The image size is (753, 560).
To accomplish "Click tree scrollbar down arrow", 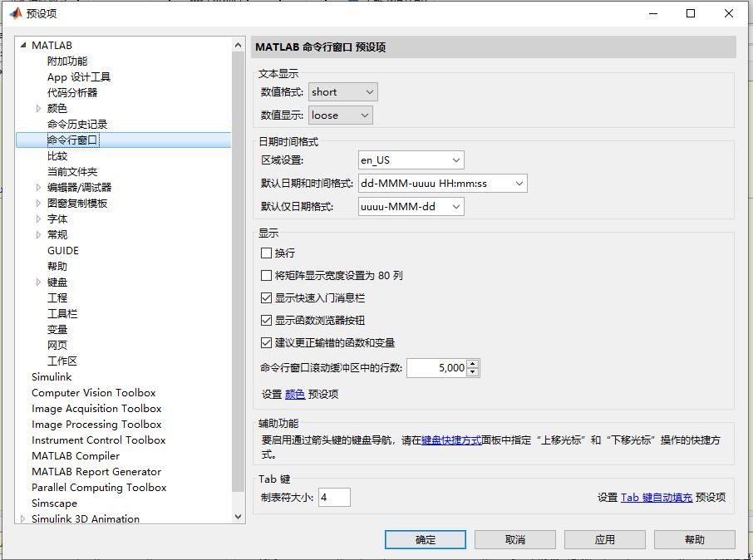I will (x=239, y=517).
